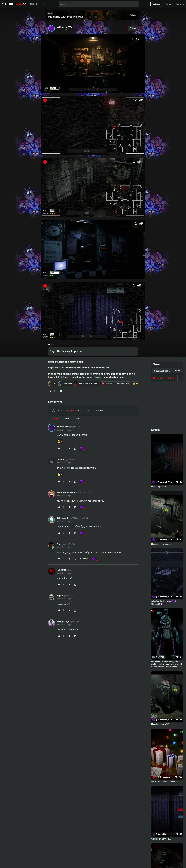Add a reaction to SimoneAndrisano's comment
Viewport: 186px width, 868px height.
pos(75,507)
